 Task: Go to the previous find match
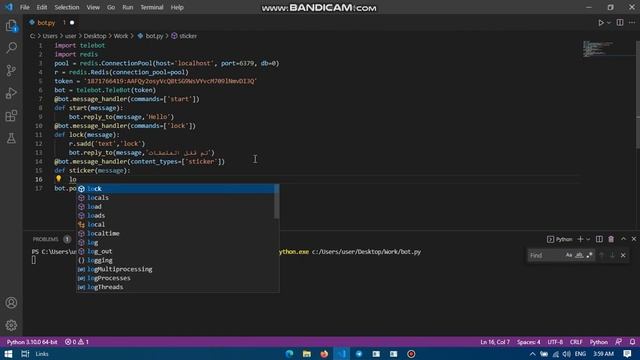[x=602, y=256]
